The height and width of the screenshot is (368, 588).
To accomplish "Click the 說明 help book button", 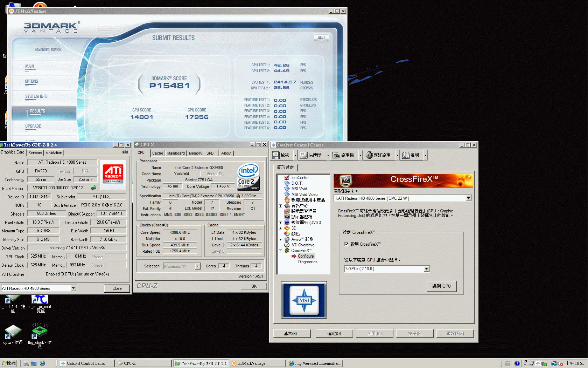I will pos(411,155).
